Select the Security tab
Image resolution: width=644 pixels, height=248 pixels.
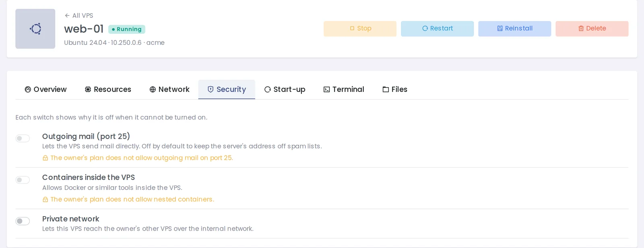point(227,90)
